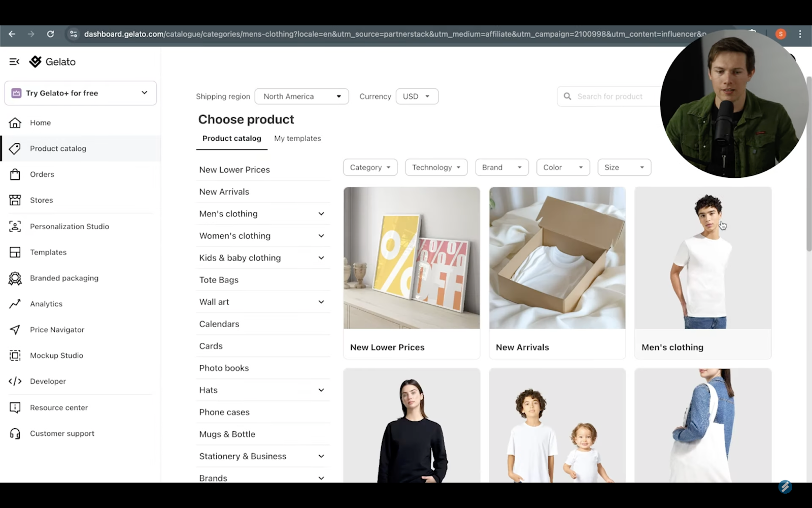The image size is (812, 508).
Task: Click the Gelato logo
Action: (53, 61)
